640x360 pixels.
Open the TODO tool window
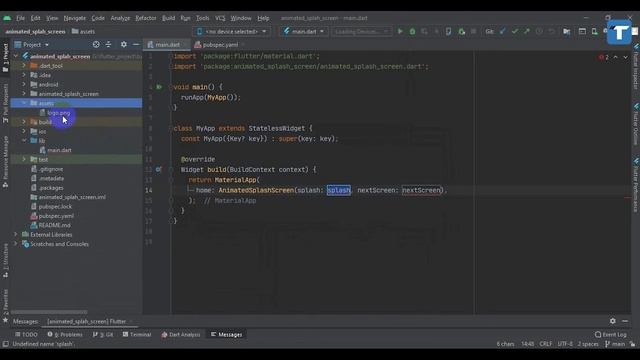(x=26, y=334)
